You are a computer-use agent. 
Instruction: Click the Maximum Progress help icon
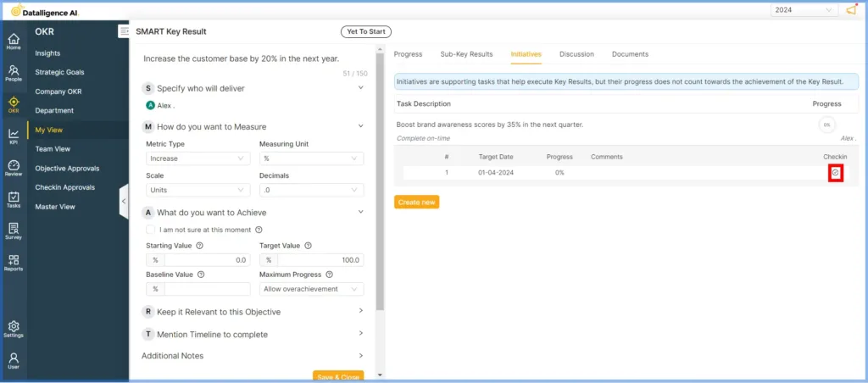(x=329, y=274)
